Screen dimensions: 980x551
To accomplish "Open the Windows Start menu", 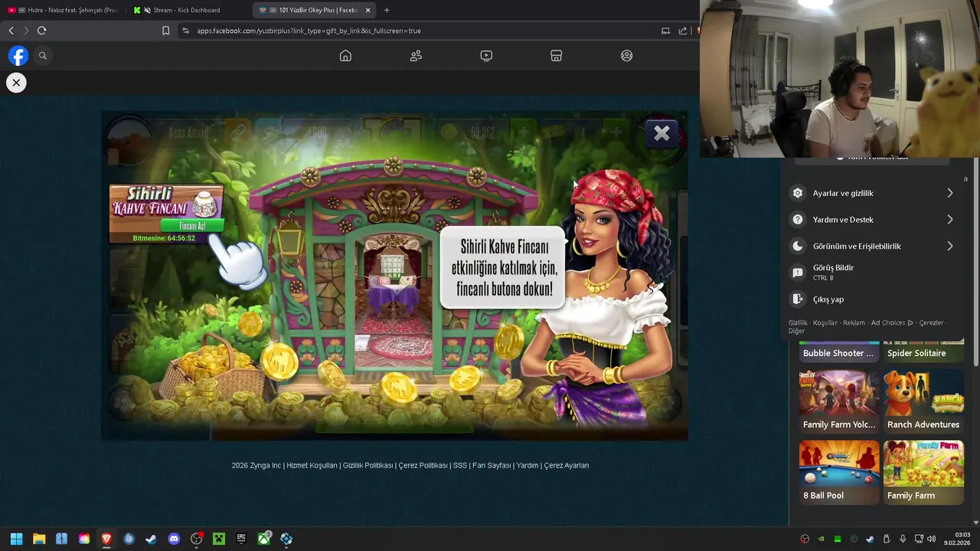I will pos(16,539).
